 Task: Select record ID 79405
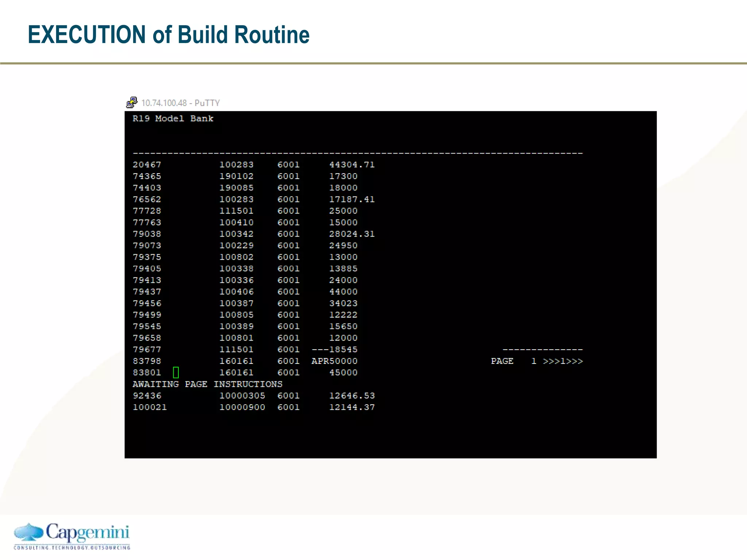coord(147,269)
